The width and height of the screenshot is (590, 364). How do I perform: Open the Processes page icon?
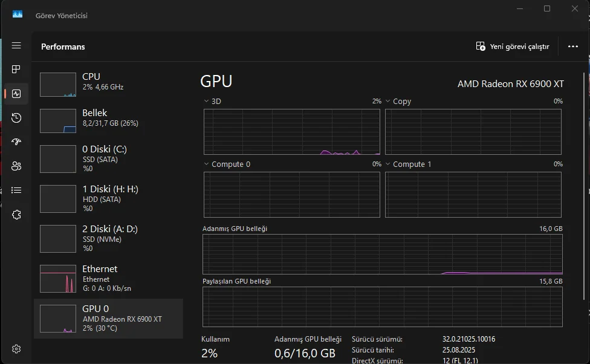point(16,70)
